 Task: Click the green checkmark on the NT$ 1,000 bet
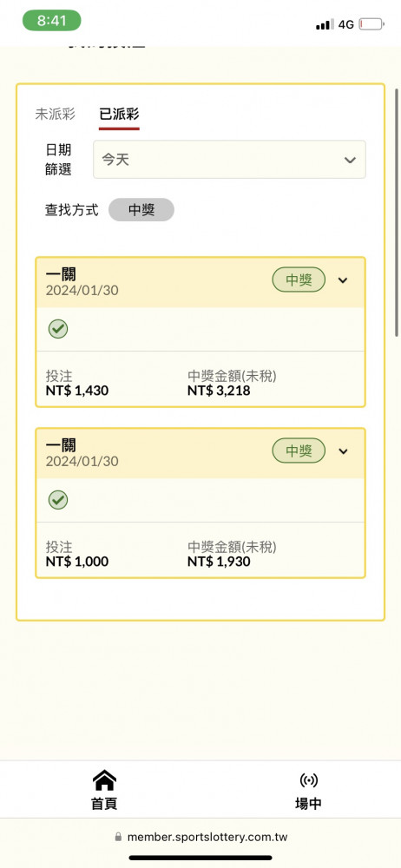pos(58,501)
